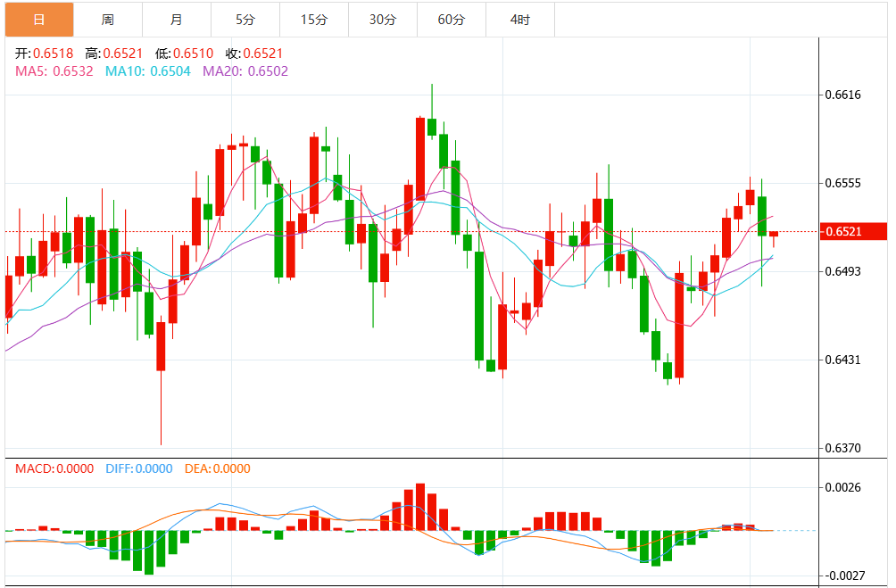This screenshot has width=896, height=588.
Task: Switch to the 月 monthly tab
Action: (x=177, y=20)
